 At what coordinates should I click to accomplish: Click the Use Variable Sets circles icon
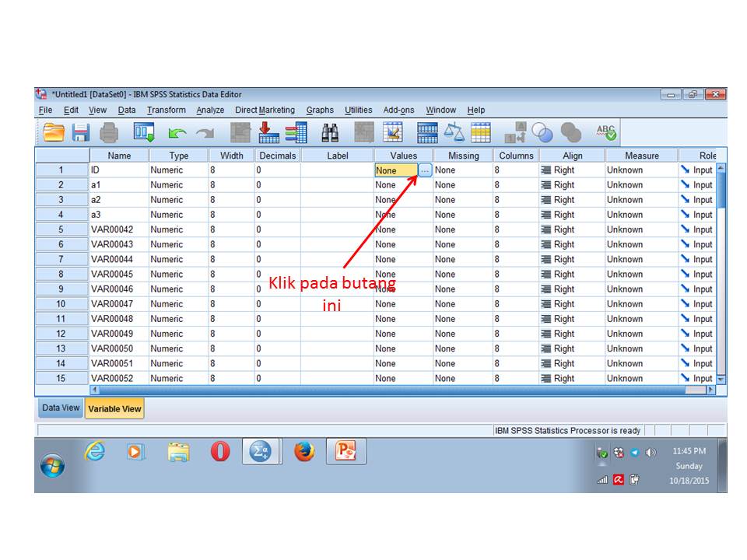(x=542, y=133)
